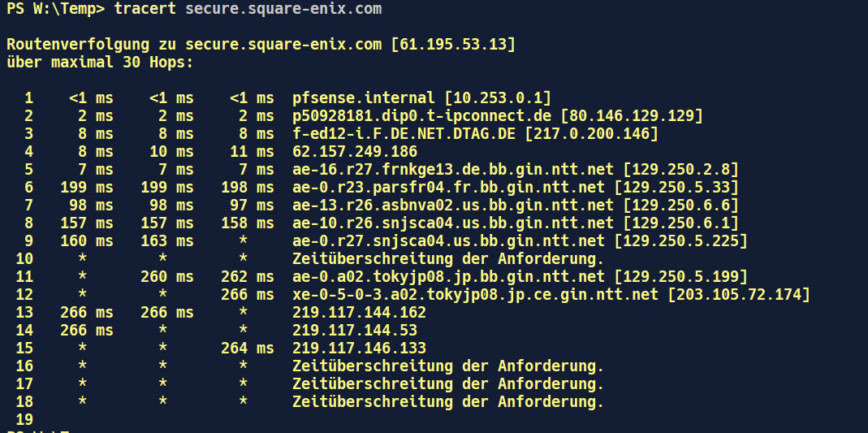The image size is (868, 433).
Task: Click the IP address 219.117.146.133
Action: tap(360, 348)
